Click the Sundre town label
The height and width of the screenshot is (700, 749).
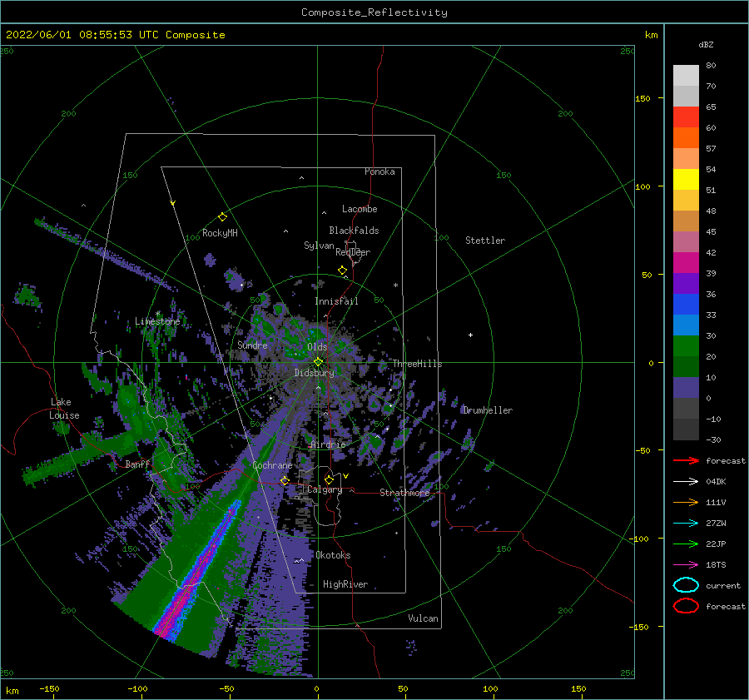(x=252, y=345)
